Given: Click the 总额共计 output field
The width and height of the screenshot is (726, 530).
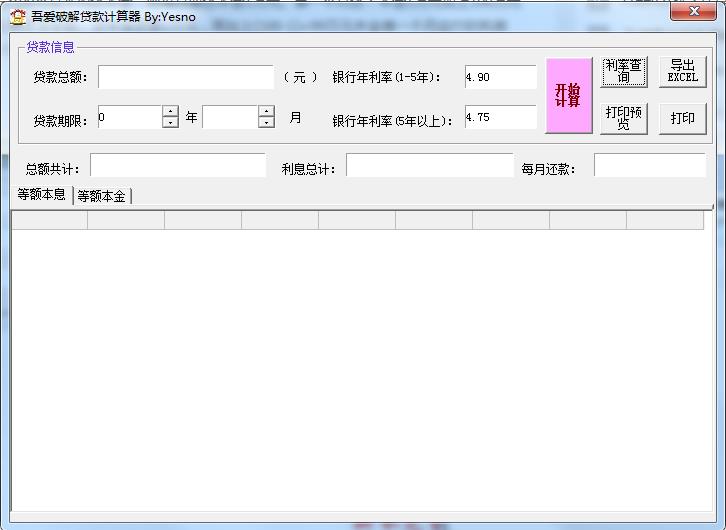Looking at the screenshot, I should tap(178, 165).
